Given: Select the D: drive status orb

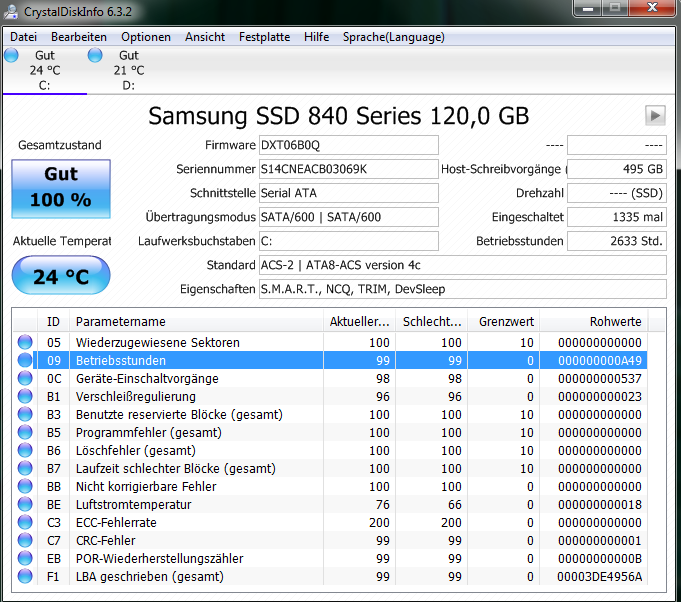Looking at the screenshot, I should [95, 55].
